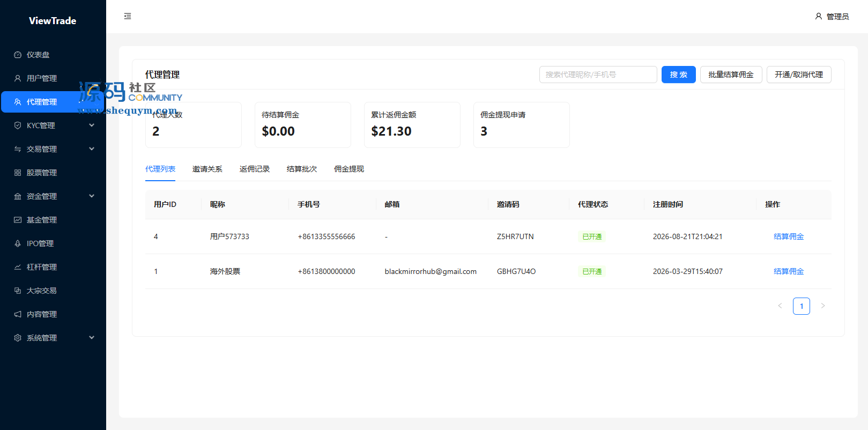
Task: Click the 系统管理 gear icon
Action: [x=18, y=338]
